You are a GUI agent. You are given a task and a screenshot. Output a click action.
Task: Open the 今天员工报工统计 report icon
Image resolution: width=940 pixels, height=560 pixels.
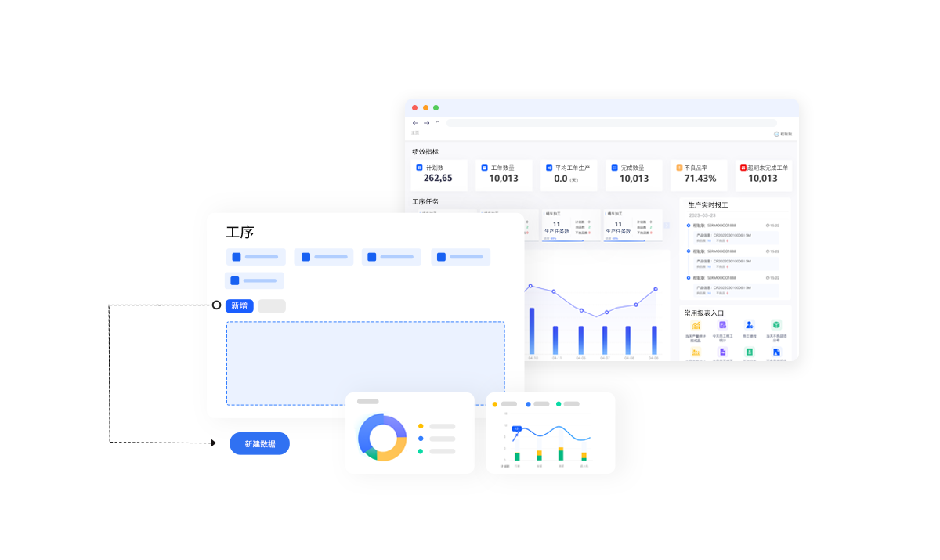[723, 325]
